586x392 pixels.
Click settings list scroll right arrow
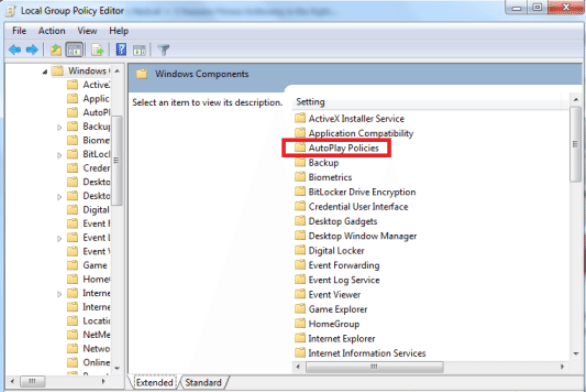pyautogui.click(x=562, y=367)
